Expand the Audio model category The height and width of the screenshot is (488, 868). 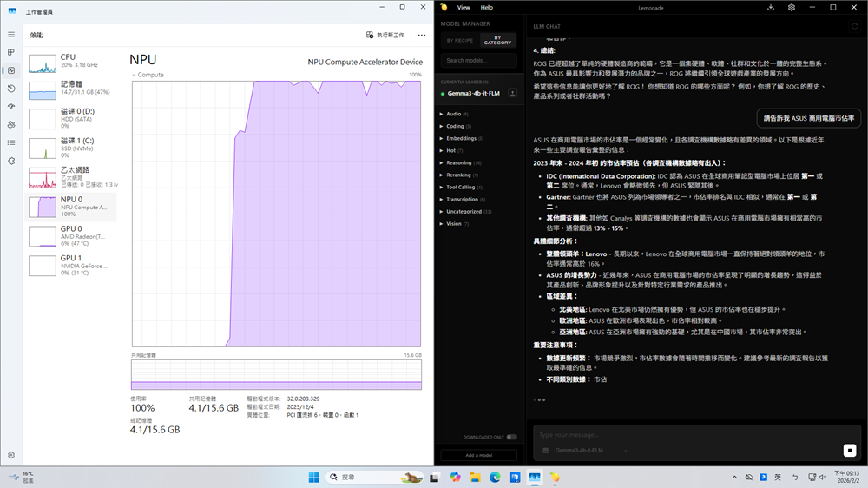pyautogui.click(x=454, y=114)
